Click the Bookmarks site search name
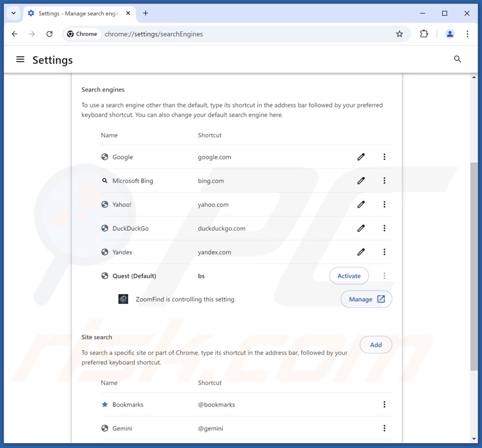Viewport: 482px width, 448px height. pos(128,404)
